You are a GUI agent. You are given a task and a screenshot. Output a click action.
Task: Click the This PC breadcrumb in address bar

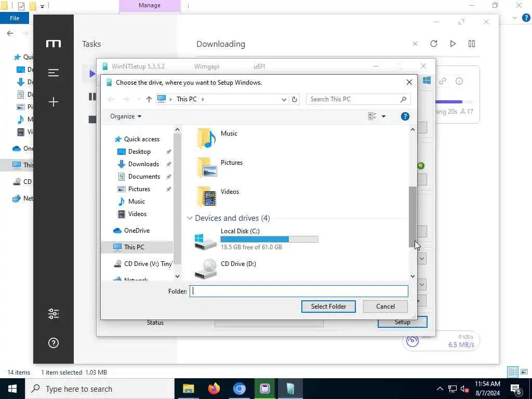[187, 99]
